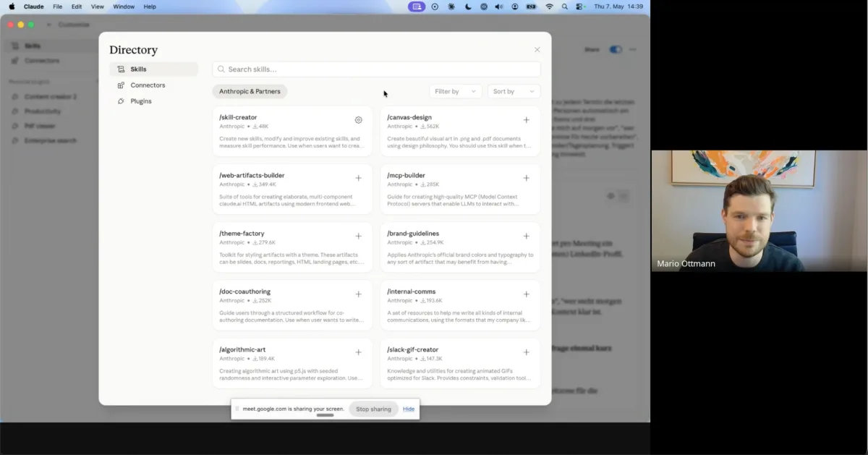This screenshot has width=868, height=455.
Task: Click the date and time in menu bar
Action: 618,7
